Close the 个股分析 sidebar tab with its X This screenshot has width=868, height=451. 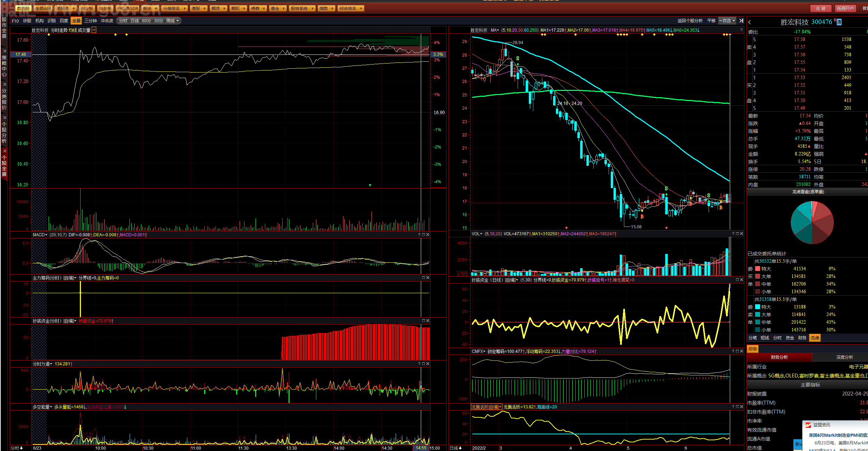[5, 118]
